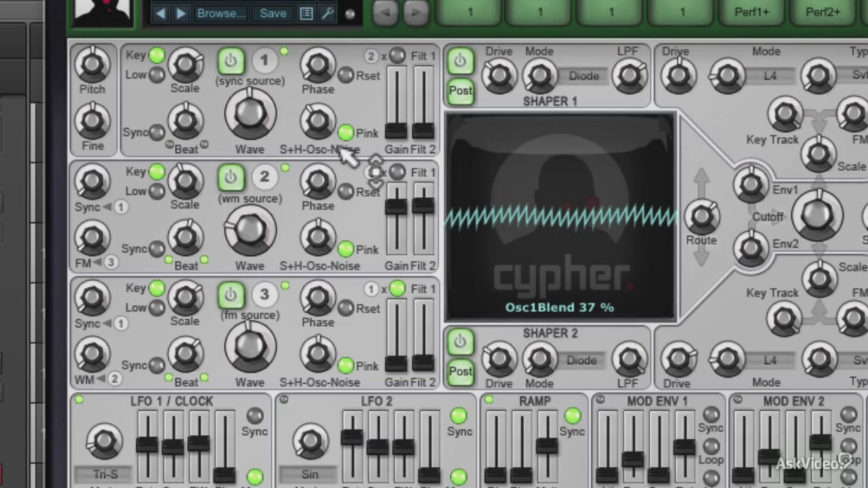Enable oscillator 2 Rset LED

point(346,192)
